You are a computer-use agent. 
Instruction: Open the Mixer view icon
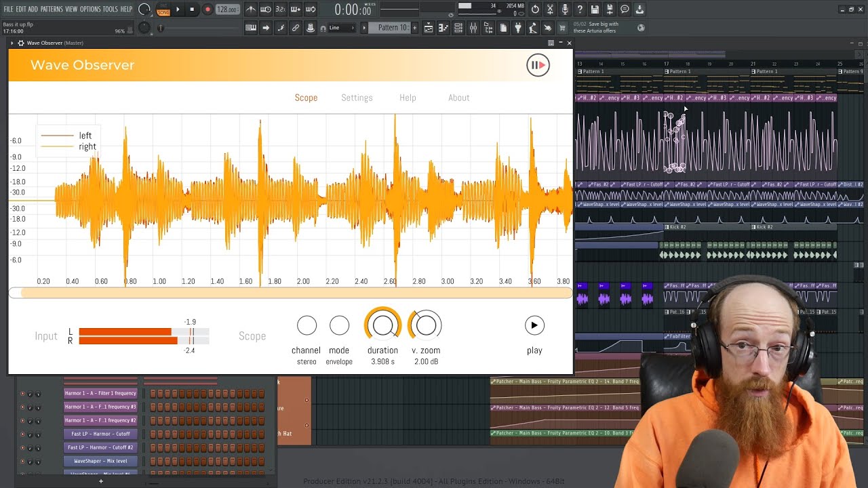click(x=473, y=28)
